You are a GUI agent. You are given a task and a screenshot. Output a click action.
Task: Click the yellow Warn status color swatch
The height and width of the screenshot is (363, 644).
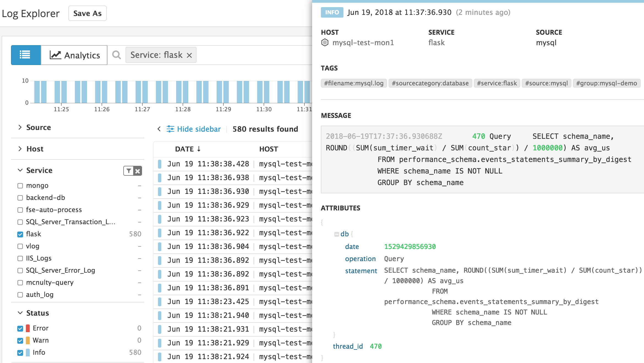point(27,340)
